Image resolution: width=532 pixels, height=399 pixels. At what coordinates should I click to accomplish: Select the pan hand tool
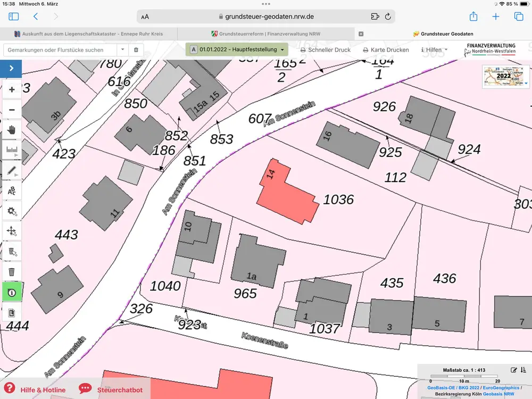[12, 130]
